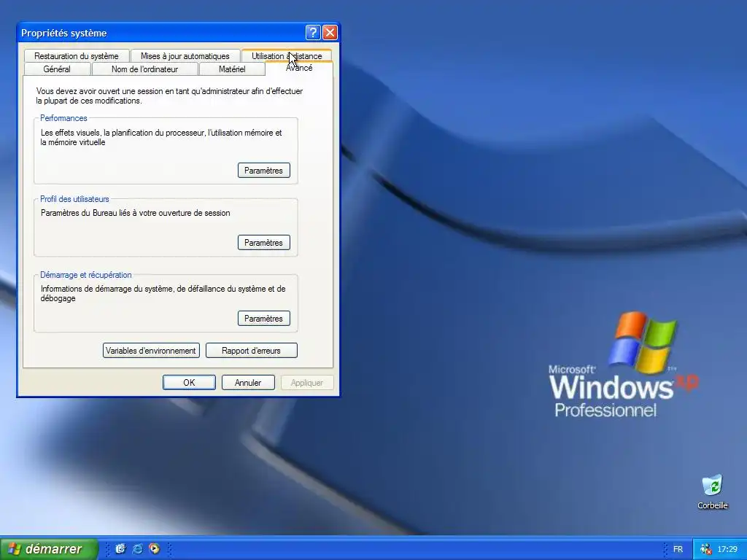
Task: Select the Corbeille desktop icon
Action: (712, 492)
